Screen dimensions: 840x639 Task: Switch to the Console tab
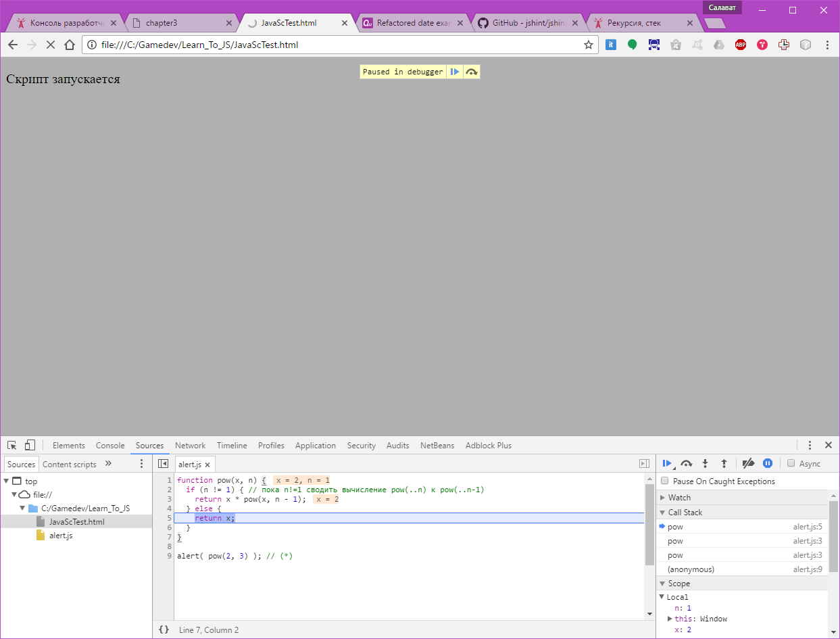coord(110,446)
